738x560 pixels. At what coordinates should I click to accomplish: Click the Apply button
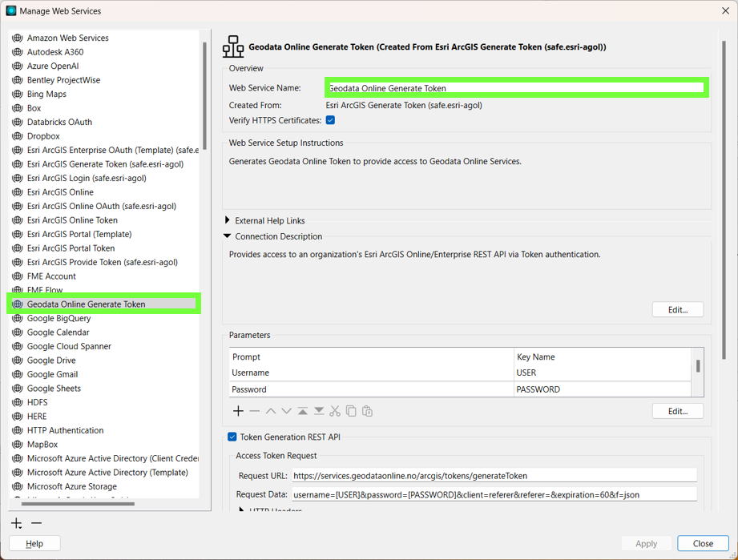646,543
